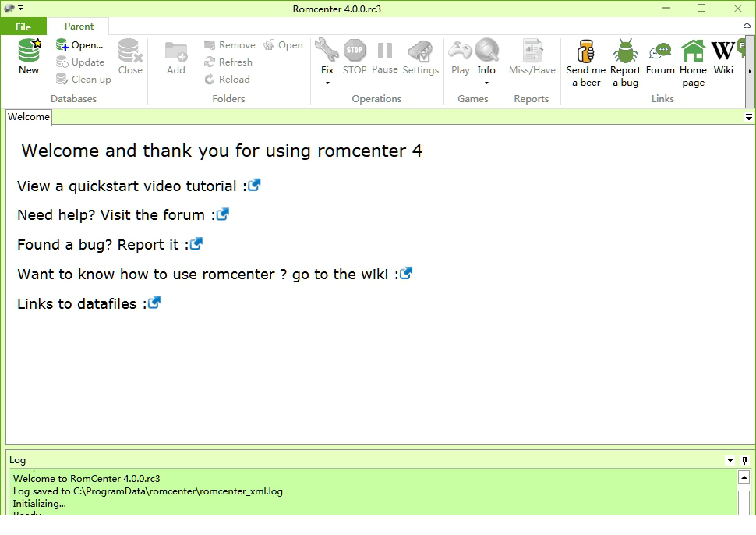Click Send me a beer
The height and width of the screenshot is (535, 756).
(586, 62)
